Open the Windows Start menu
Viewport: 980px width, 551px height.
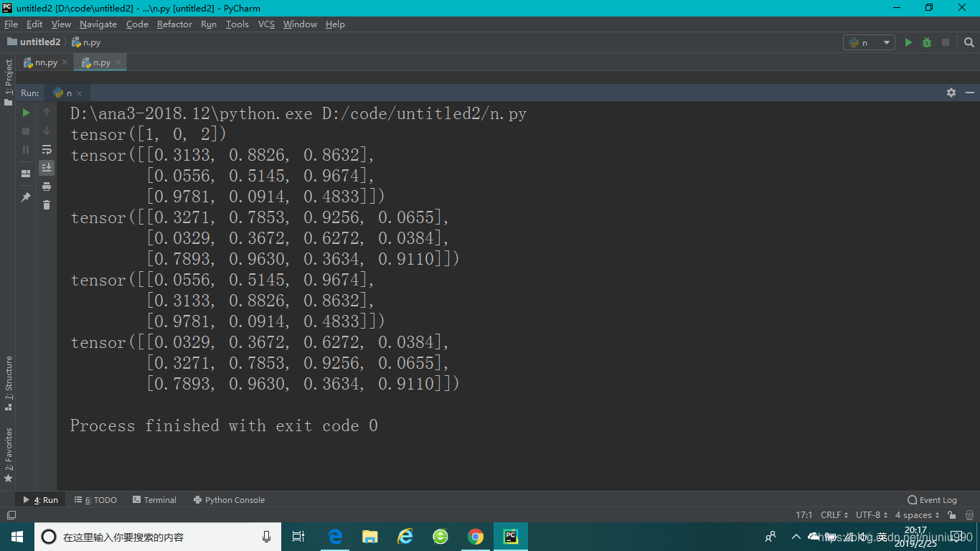pos(17,537)
